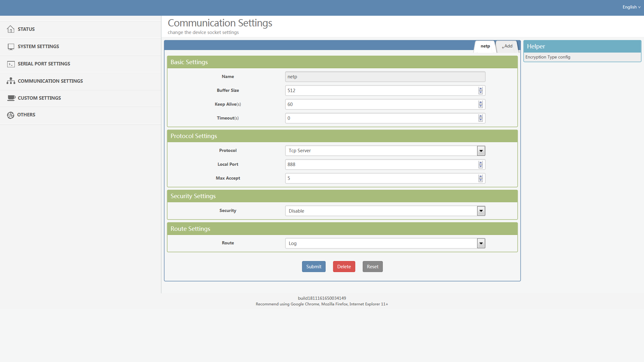
Task: Click the System Settings monitor icon
Action: (x=11, y=47)
